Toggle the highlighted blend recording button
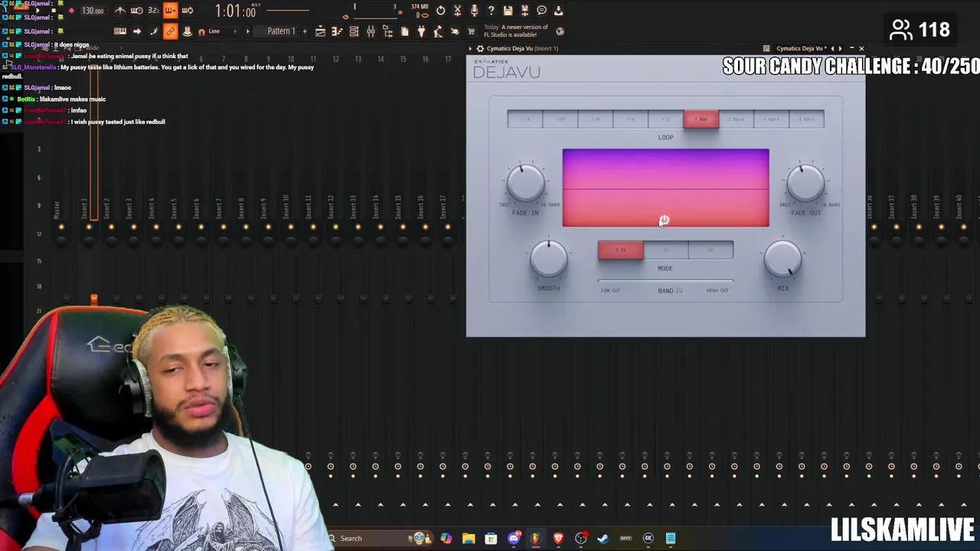The width and height of the screenshot is (980, 551). click(x=171, y=11)
